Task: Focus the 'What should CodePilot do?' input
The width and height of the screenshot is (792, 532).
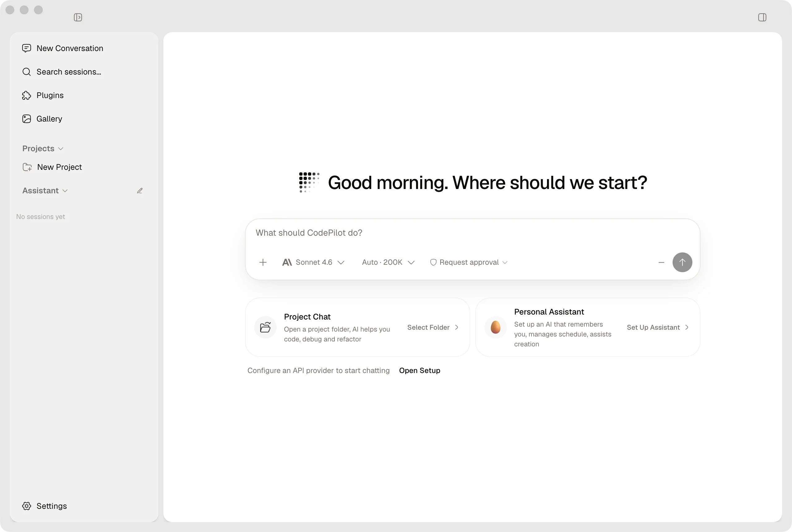Action: click(x=472, y=233)
